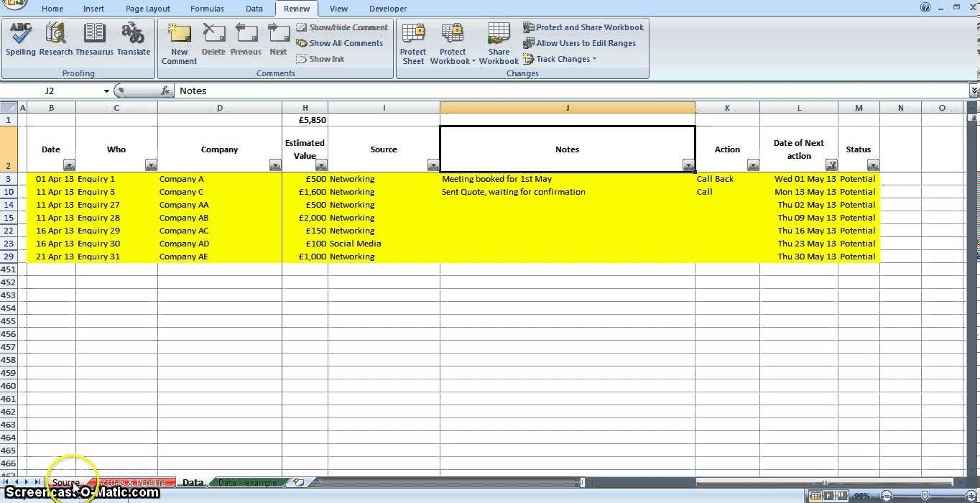Image resolution: width=980 pixels, height=503 pixels.
Task: Open the Protect Workbook menu button
Action: [453, 43]
